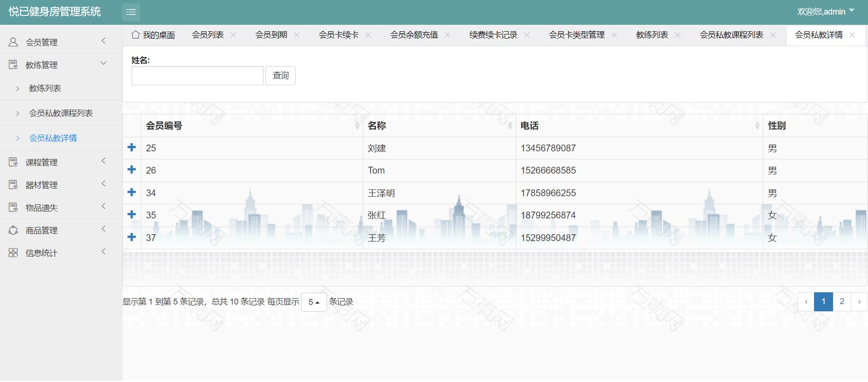Viewport: 868px width, 382px height.
Task: Go to page 2 of results
Action: [x=842, y=302]
